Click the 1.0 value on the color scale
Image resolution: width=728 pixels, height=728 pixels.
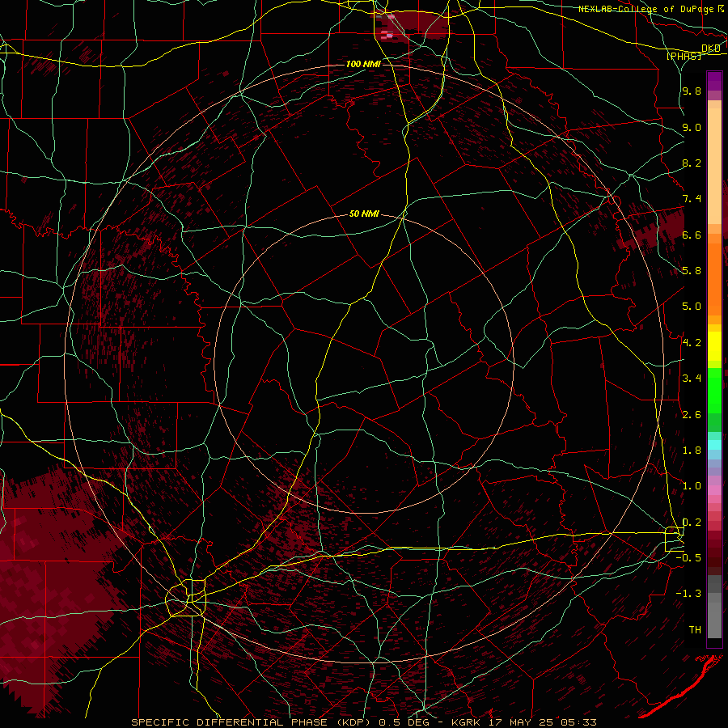click(x=692, y=486)
